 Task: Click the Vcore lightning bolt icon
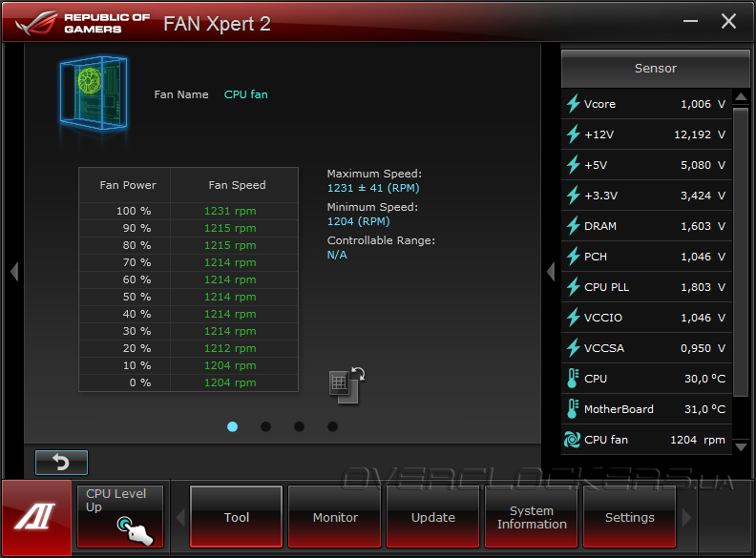573,104
